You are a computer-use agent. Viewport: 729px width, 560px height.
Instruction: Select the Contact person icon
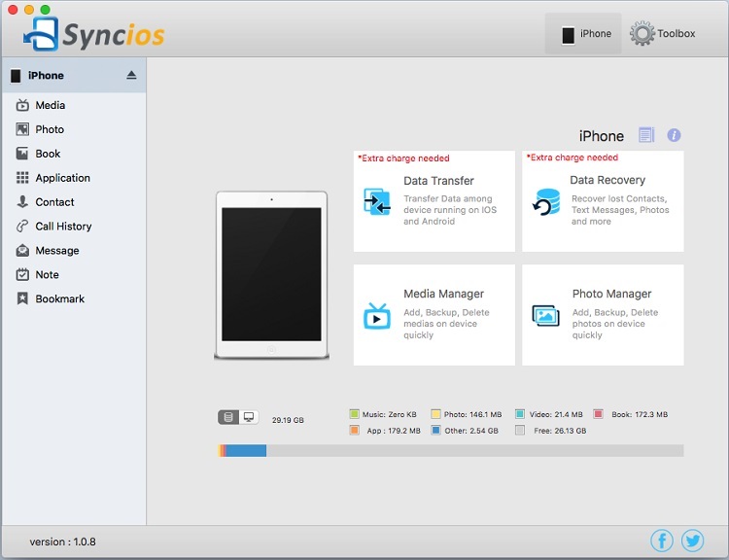coord(22,202)
